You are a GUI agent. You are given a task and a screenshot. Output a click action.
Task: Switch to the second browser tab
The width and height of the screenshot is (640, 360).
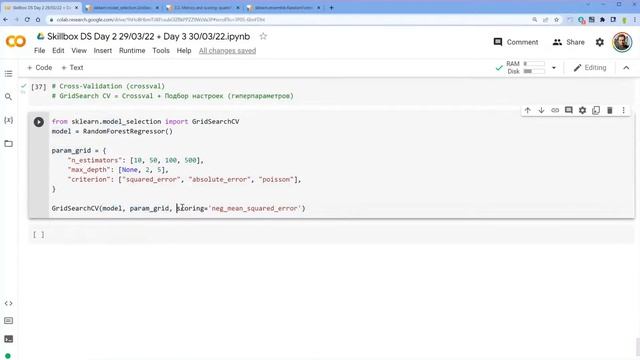122,8
